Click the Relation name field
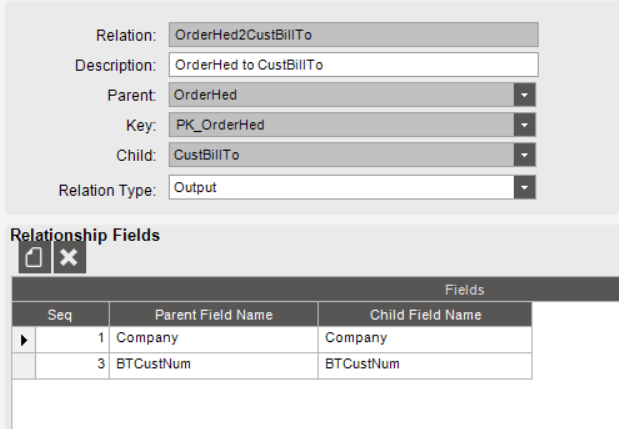The height and width of the screenshot is (429, 619). coord(353,35)
